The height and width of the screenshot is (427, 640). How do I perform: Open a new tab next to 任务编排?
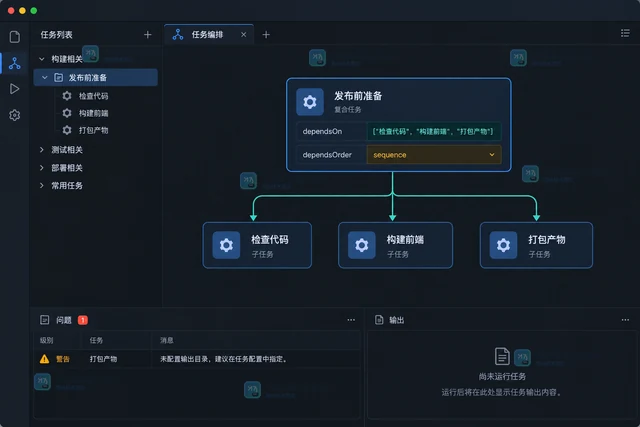click(x=266, y=35)
